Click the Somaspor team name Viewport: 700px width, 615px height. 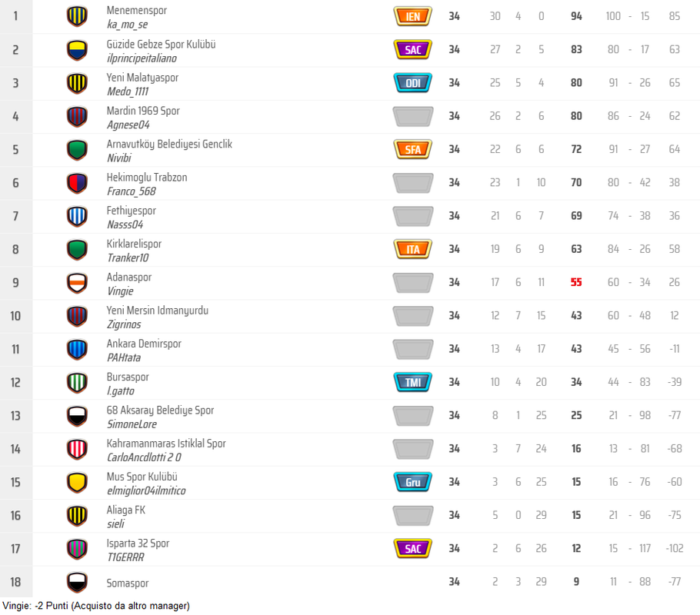coord(127,583)
